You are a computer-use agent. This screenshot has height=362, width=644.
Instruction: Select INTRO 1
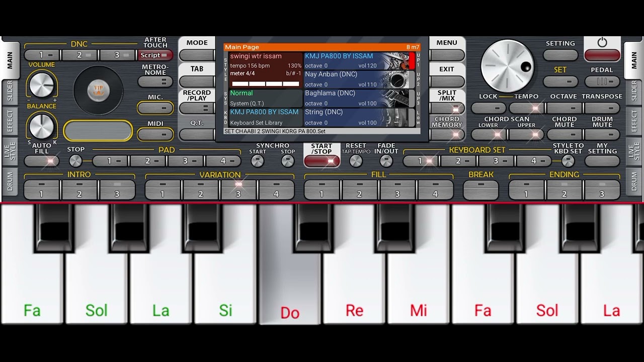(x=42, y=190)
